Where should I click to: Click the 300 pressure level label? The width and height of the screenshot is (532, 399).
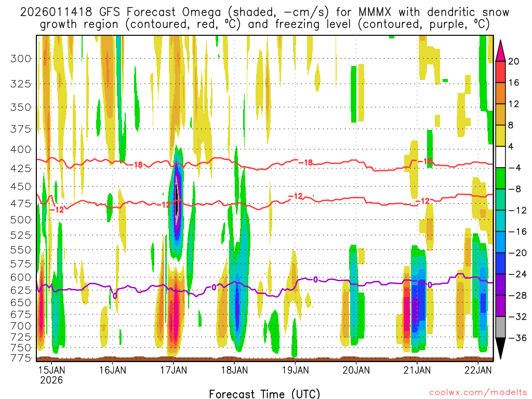21,59
